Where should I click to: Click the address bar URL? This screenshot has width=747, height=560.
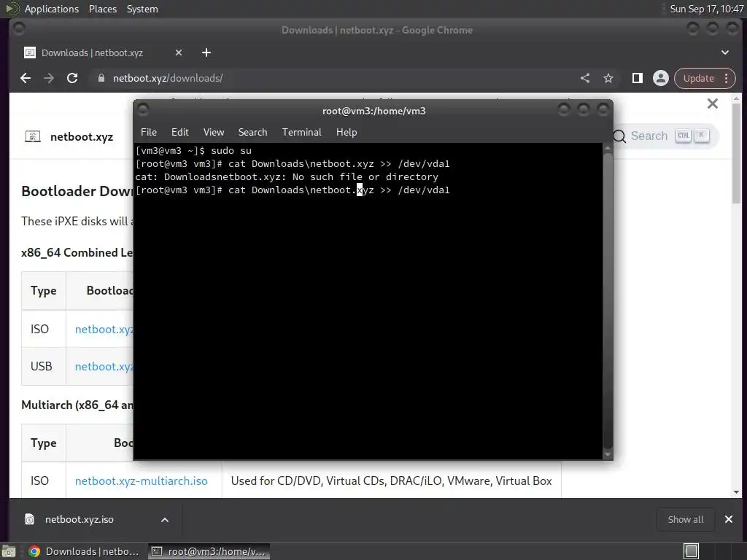tap(168, 78)
